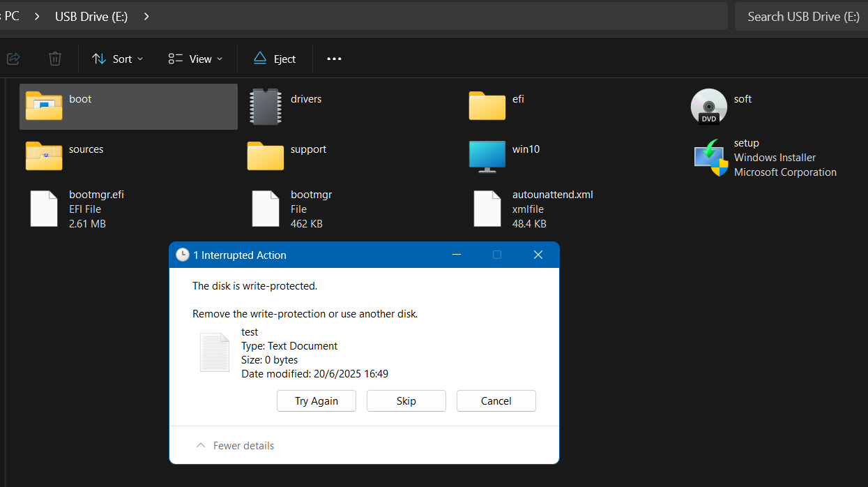868x487 pixels.
Task: Click the Delete trash icon
Action: pyautogui.click(x=55, y=59)
